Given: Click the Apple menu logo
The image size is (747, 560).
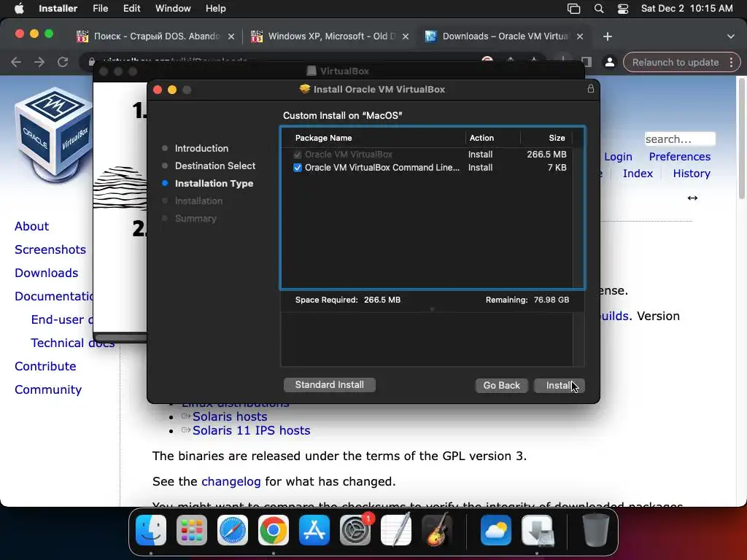Looking at the screenshot, I should tap(19, 9).
